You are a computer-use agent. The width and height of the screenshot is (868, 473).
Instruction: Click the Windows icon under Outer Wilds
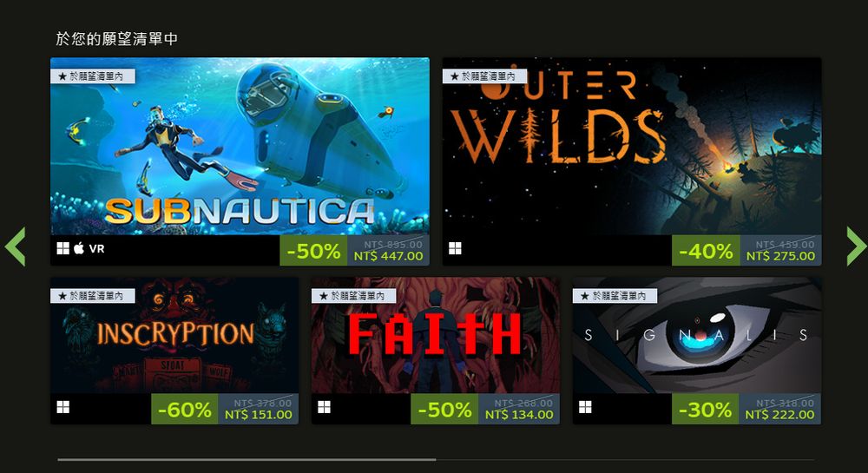click(455, 248)
